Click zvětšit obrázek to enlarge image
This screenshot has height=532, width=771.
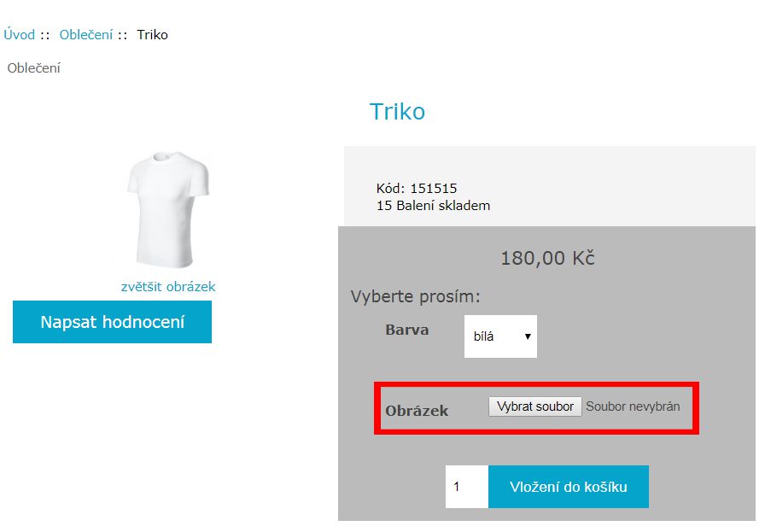coord(168,287)
